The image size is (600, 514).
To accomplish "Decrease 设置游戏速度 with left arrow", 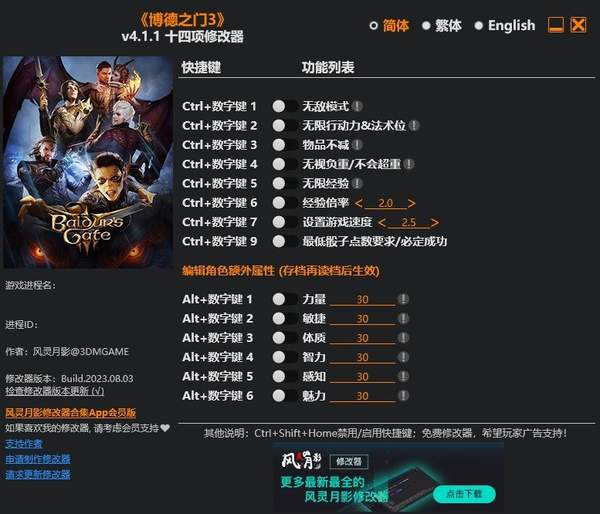I will (382, 222).
